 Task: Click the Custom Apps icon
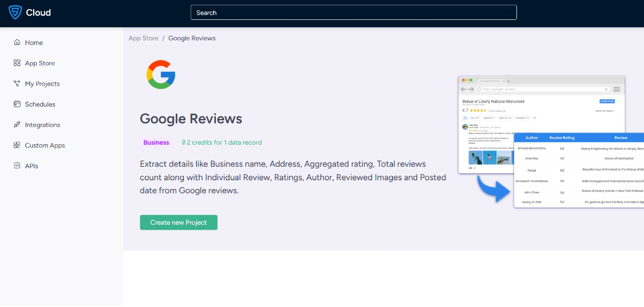17,145
